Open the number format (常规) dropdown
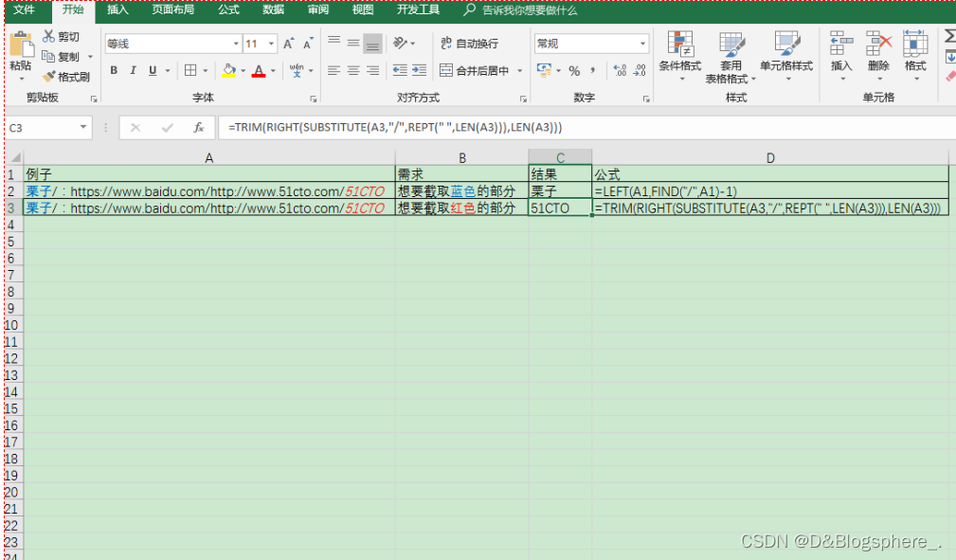This screenshot has width=956, height=560. tap(640, 43)
